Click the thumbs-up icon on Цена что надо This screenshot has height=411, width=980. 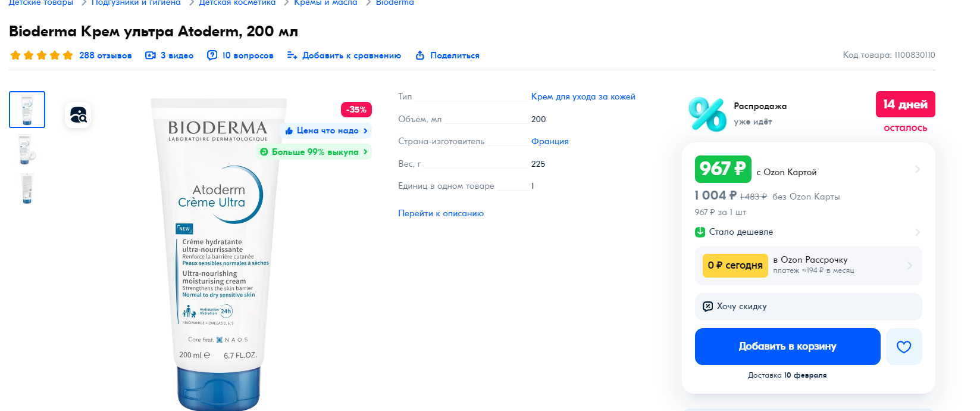289,131
